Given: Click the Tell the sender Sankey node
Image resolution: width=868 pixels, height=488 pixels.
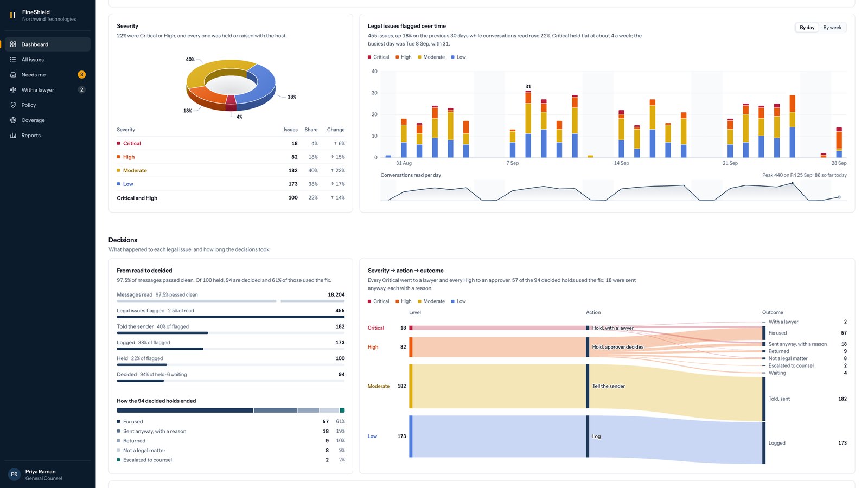Looking at the screenshot, I should (588, 386).
